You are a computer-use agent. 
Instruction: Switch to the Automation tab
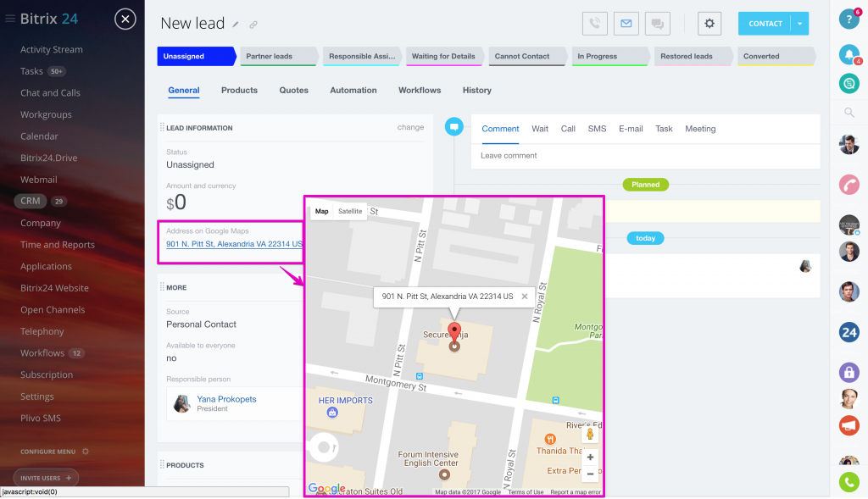(x=353, y=90)
